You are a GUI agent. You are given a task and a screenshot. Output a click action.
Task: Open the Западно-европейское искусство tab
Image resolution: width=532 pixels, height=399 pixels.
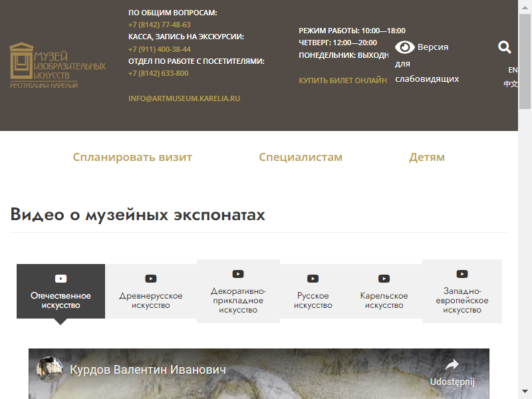462,291
